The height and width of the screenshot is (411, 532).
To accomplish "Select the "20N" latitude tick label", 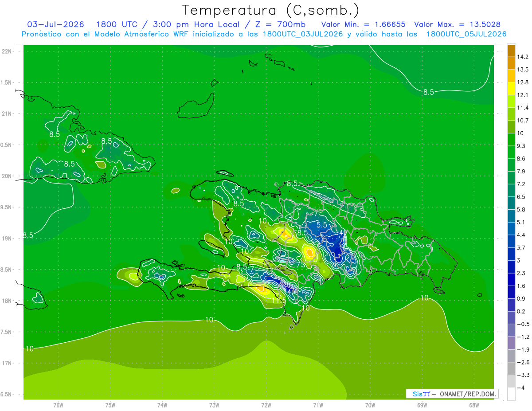I will click(7, 176).
